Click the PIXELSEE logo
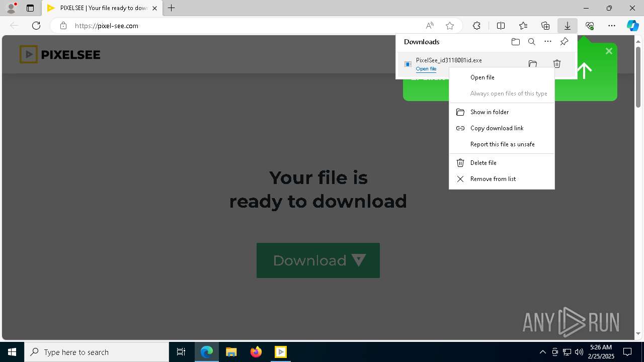 [x=60, y=54]
